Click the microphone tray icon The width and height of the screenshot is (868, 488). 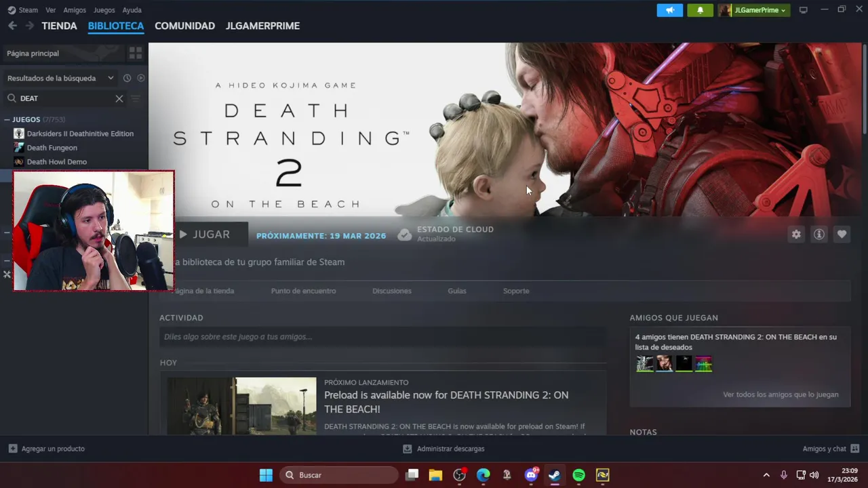(x=784, y=475)
